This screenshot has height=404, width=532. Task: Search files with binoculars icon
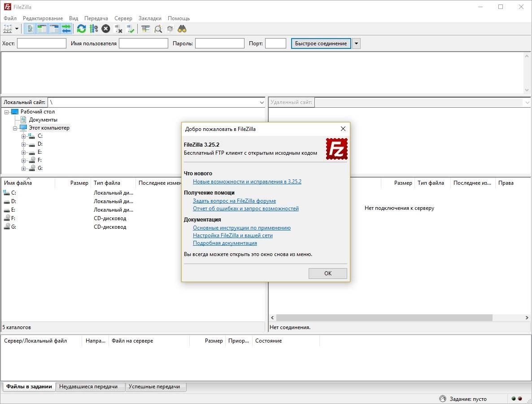(182, 29)
